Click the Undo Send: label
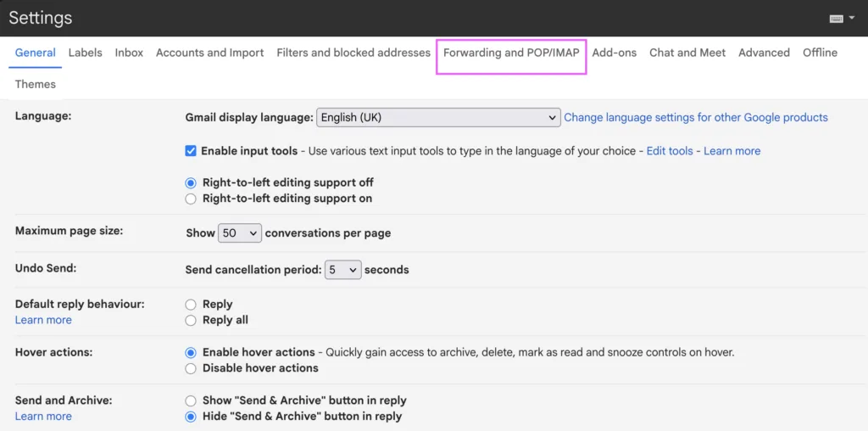The width and height of the screenshot is (868, 431). point(46,268)
